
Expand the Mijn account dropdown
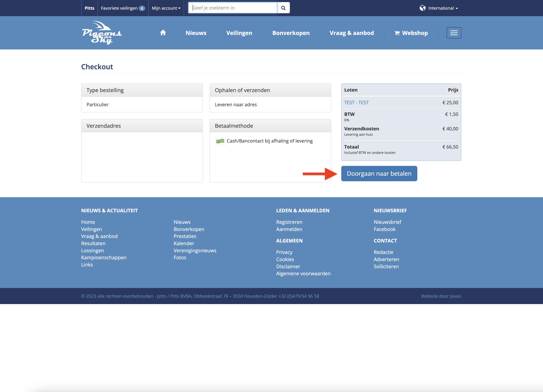pyautogui.click(x=166, y=8)
